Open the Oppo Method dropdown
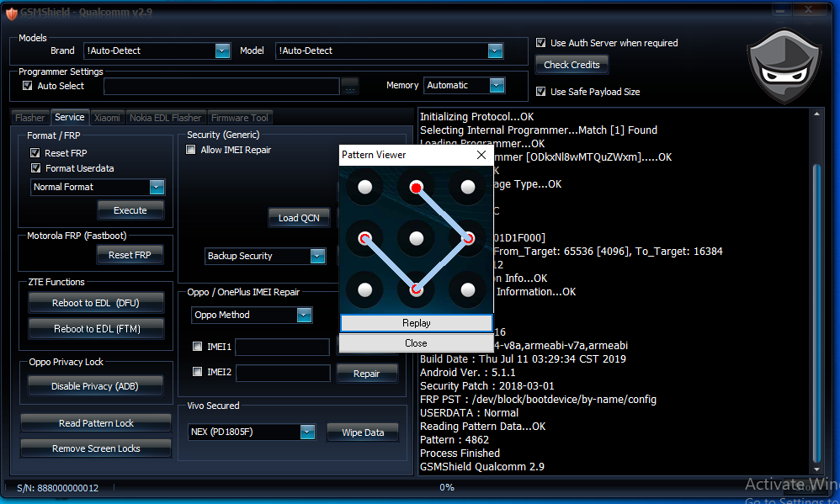The width and height of the screenshot is (840, 504). click(305, 315)
